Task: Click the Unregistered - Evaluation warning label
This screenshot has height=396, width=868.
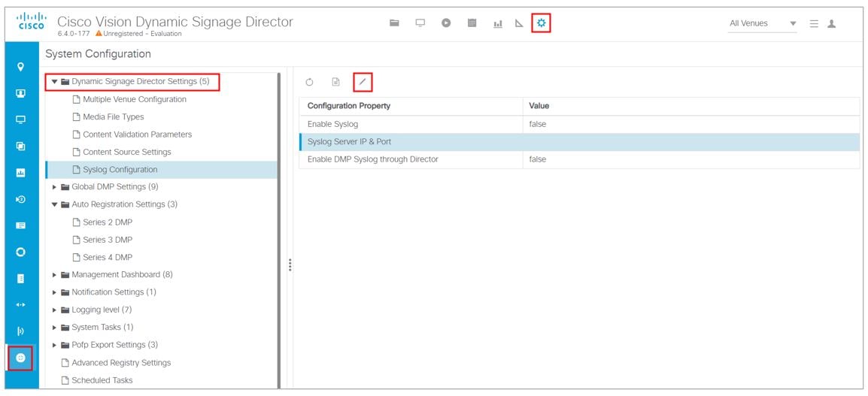Action: tap(138, 34)
